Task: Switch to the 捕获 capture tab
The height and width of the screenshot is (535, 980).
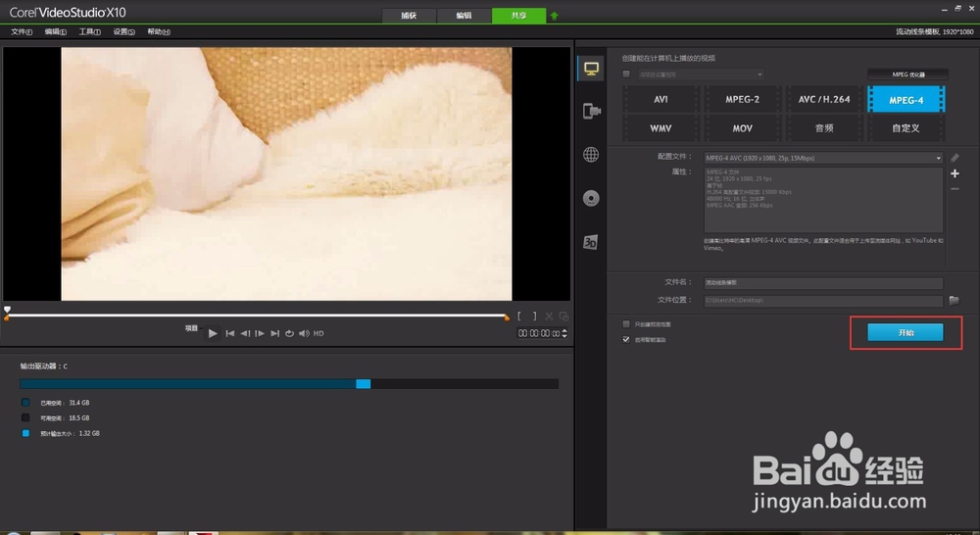Action: click(x=409, y=16)
